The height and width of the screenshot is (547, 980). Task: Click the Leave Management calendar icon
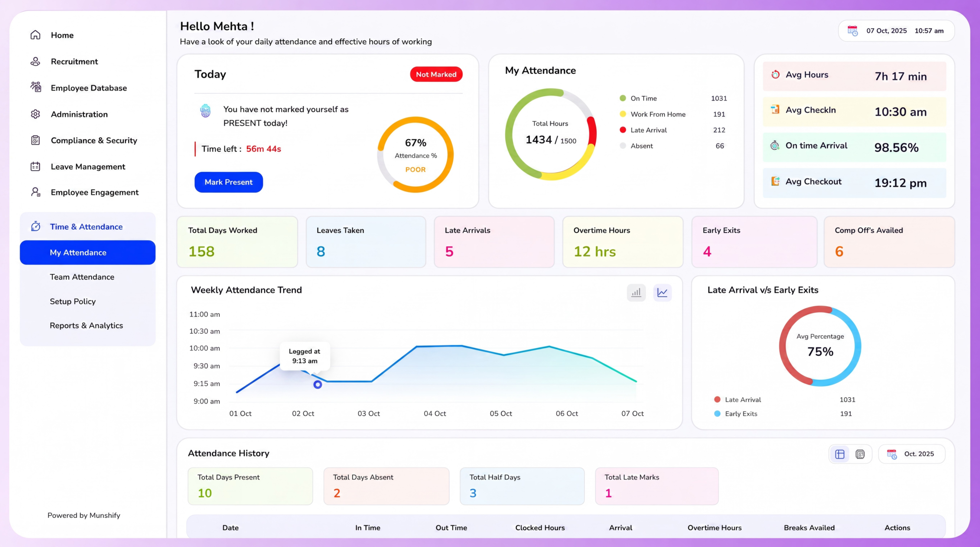35,167
